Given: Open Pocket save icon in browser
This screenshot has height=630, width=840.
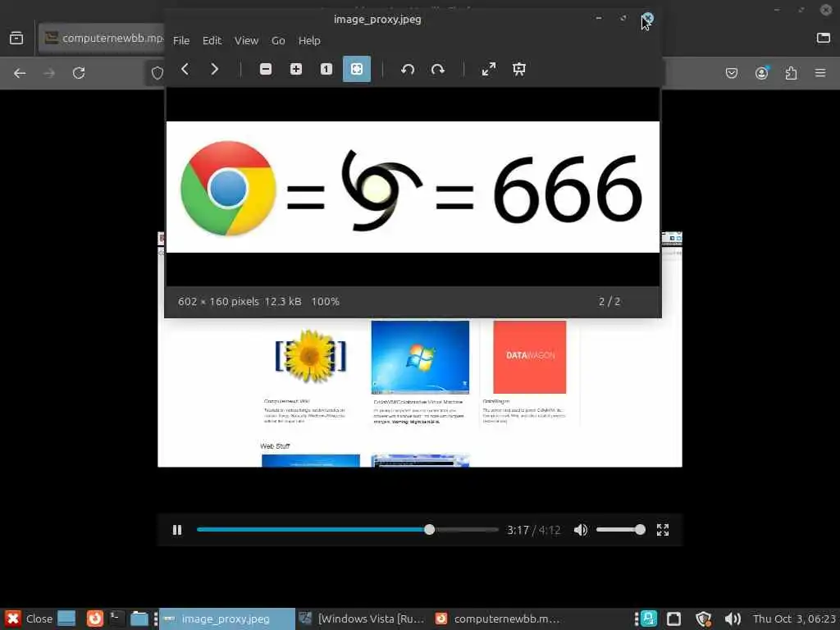Looking at the screenshot, I should tap(732, 73).
